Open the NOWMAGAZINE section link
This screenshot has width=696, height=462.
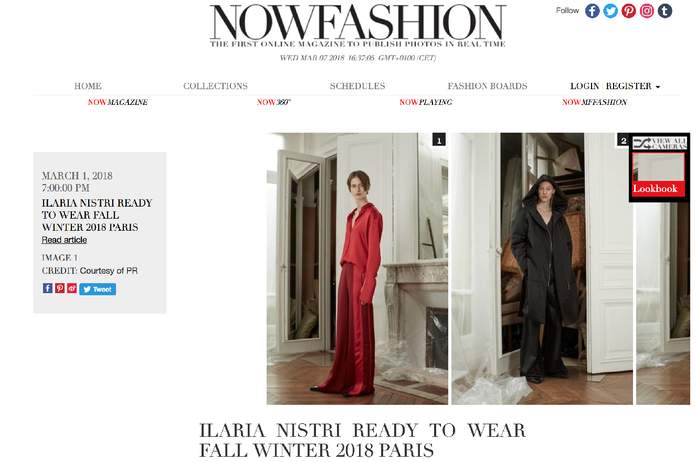point(118,102)
